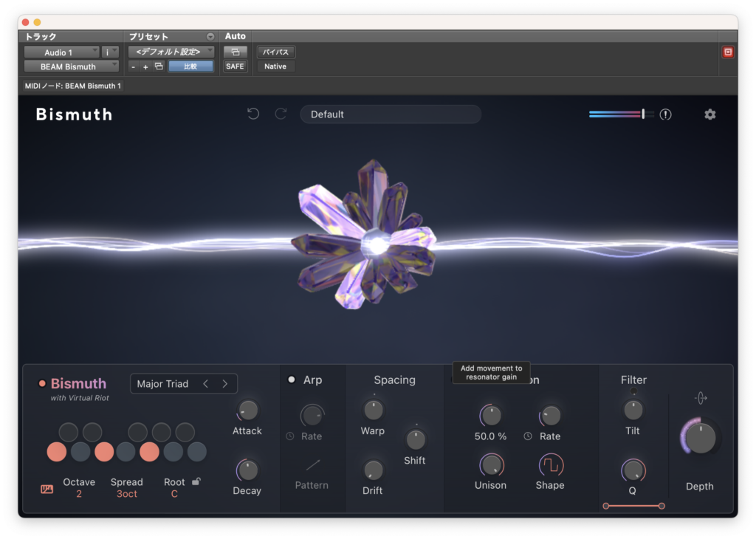Click the red target icon at top right

tap(728, 52)
